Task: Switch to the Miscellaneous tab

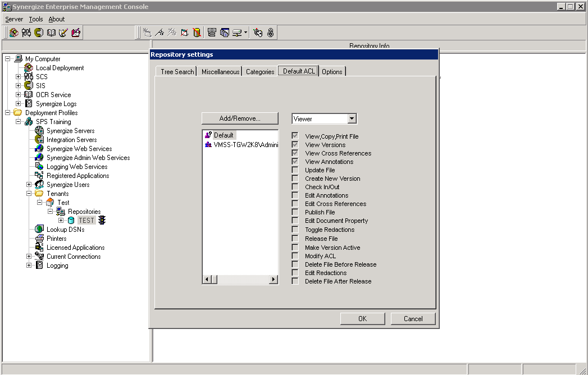Action: click(x=220, y=72)
